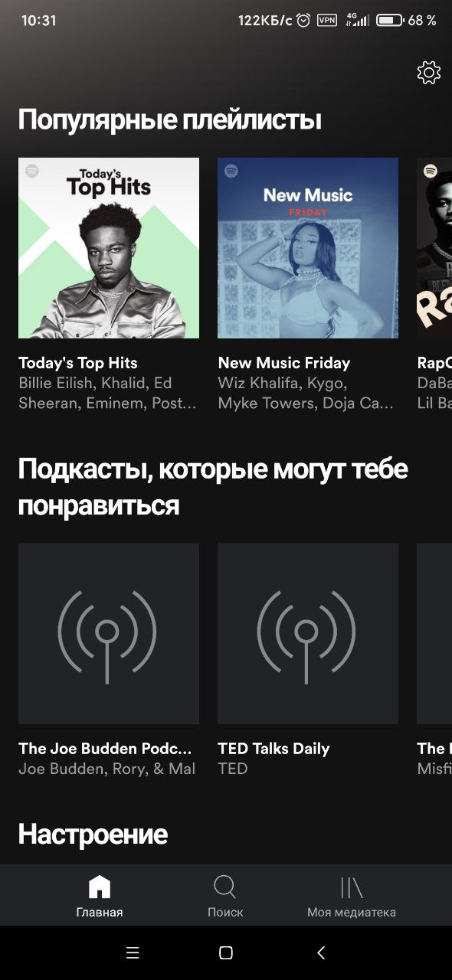Tap the VPN status bar indicator
Screen dimensions: 452x980
tap(327, 21)
